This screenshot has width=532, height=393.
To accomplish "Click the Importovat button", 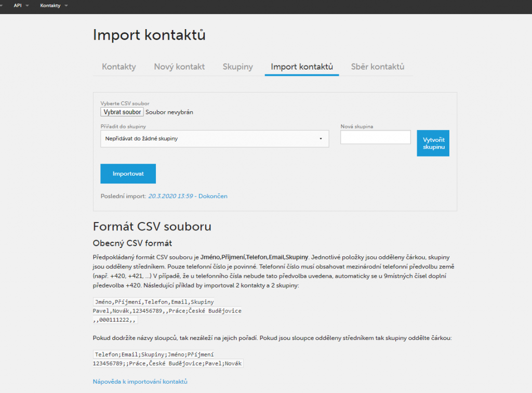I will click(x=128, y=174).
